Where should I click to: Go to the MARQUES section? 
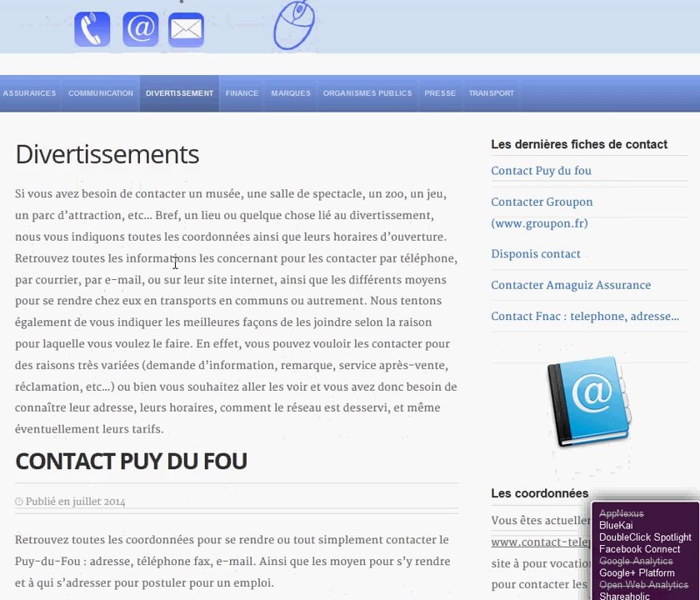[291, 93]
